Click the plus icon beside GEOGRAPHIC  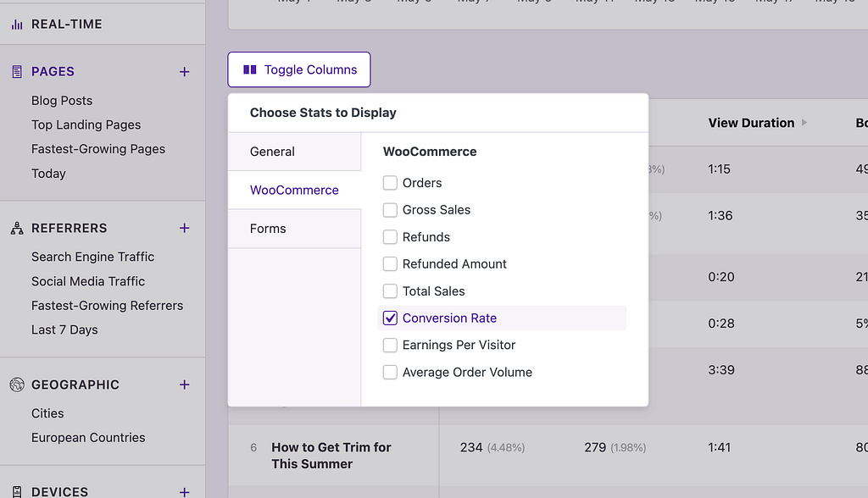(185, 385)
